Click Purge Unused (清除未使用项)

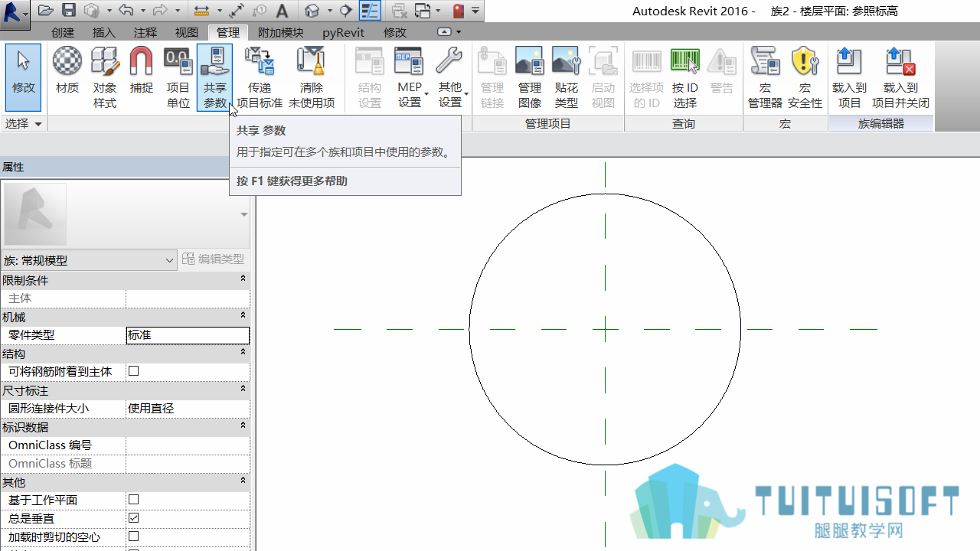click(x=312, y=77)
